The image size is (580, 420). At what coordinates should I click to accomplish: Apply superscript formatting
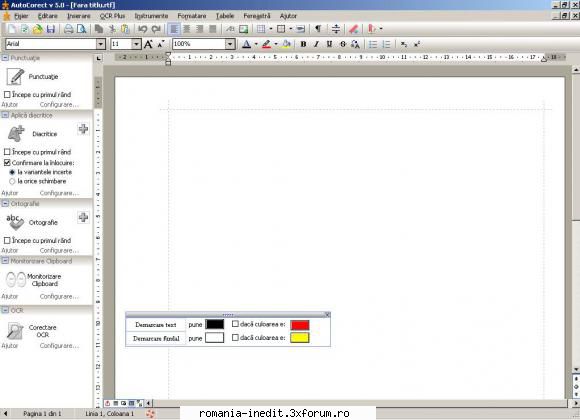pos(417,44)
